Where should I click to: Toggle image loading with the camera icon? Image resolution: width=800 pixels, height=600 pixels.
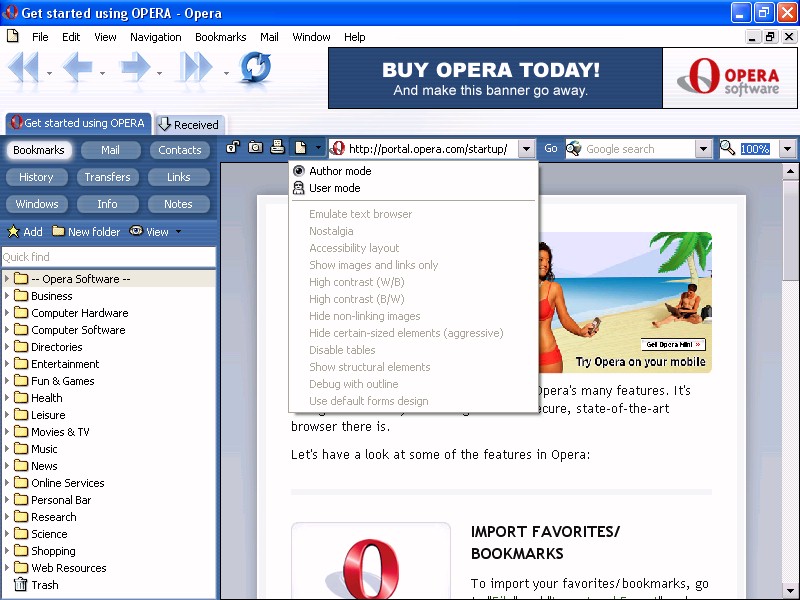pyautogui.click(x=255, y=148)
